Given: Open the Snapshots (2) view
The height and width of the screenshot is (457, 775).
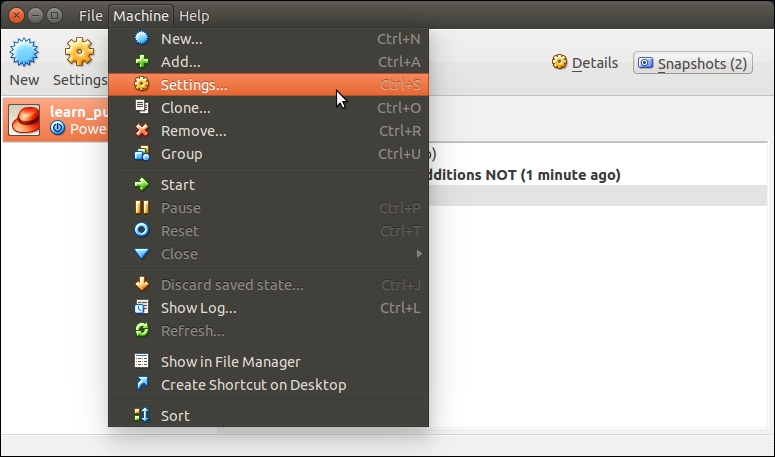Looking at the screenshot, I should [692, 63].
